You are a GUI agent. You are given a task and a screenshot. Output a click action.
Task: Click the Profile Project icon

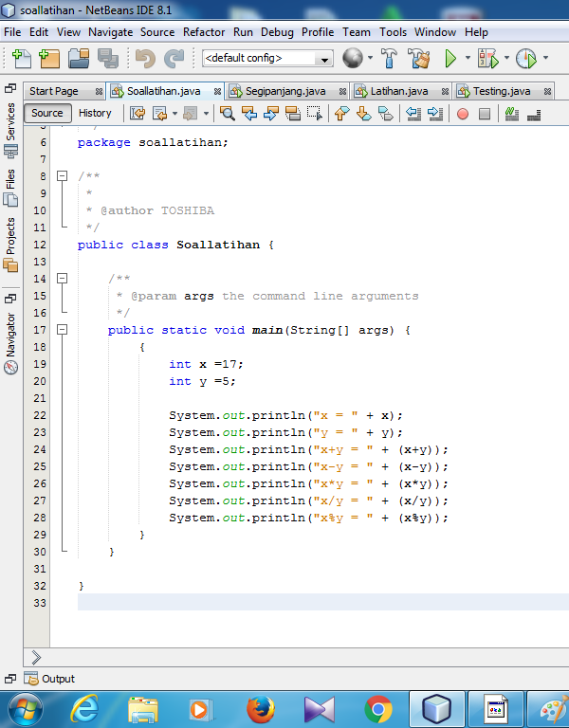[526, 58]
